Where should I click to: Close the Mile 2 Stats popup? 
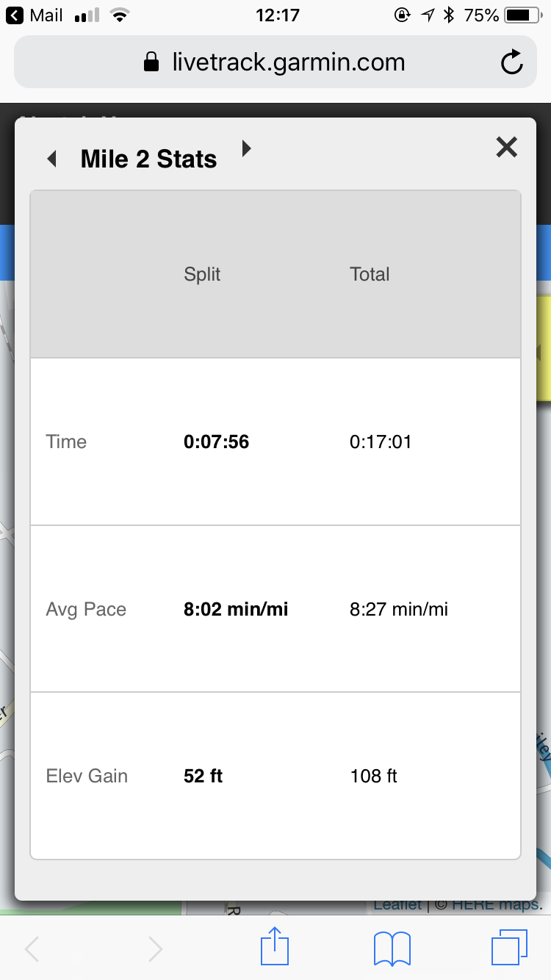[x=507, y=148]
